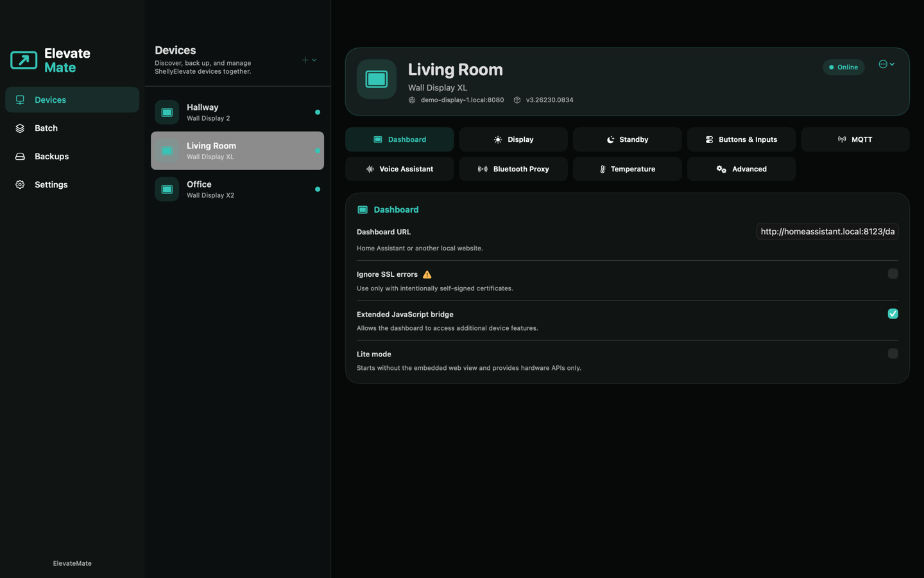Enable the Lite mode checkbox
Screen dimensions: 924x578
click(x=893, y=353)
